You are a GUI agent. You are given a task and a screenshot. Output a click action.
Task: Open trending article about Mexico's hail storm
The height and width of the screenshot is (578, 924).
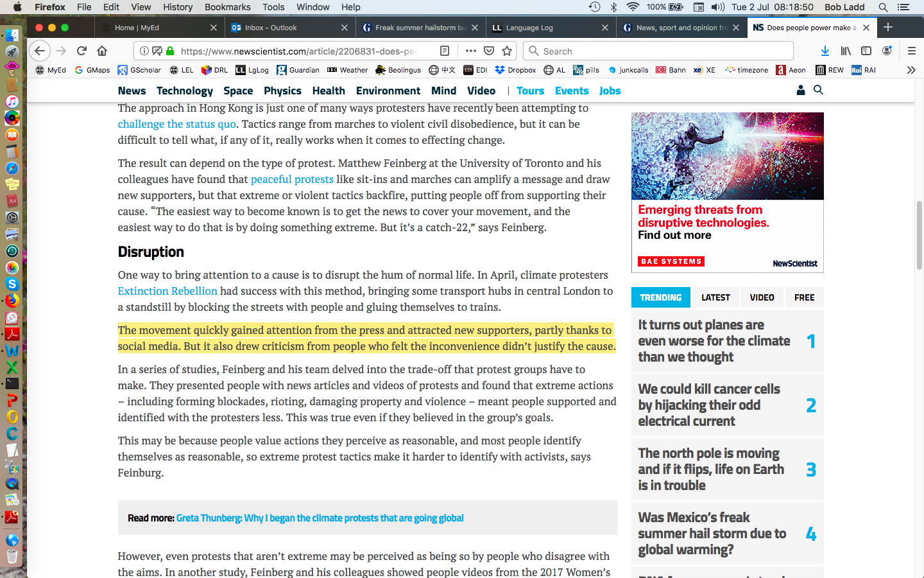click(712, 534)
